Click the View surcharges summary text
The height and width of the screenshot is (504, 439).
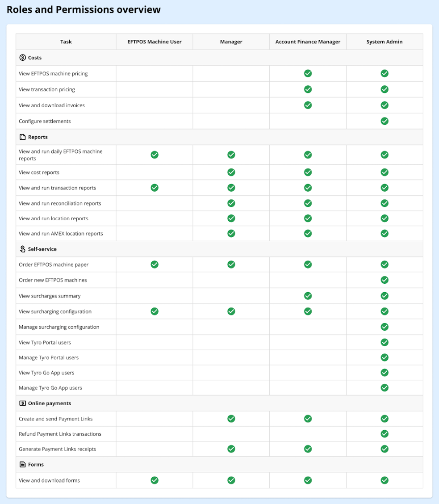(x=50, y=296)
